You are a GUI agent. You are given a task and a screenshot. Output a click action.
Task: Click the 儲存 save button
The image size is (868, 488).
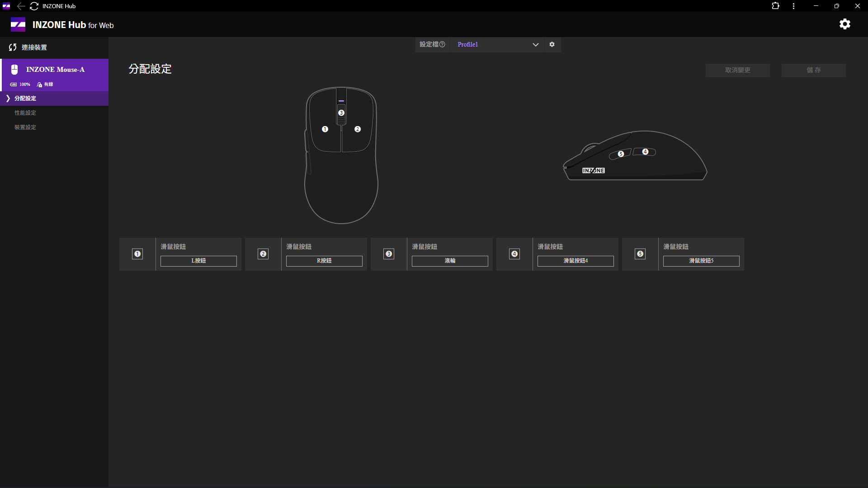pos(813,70)
